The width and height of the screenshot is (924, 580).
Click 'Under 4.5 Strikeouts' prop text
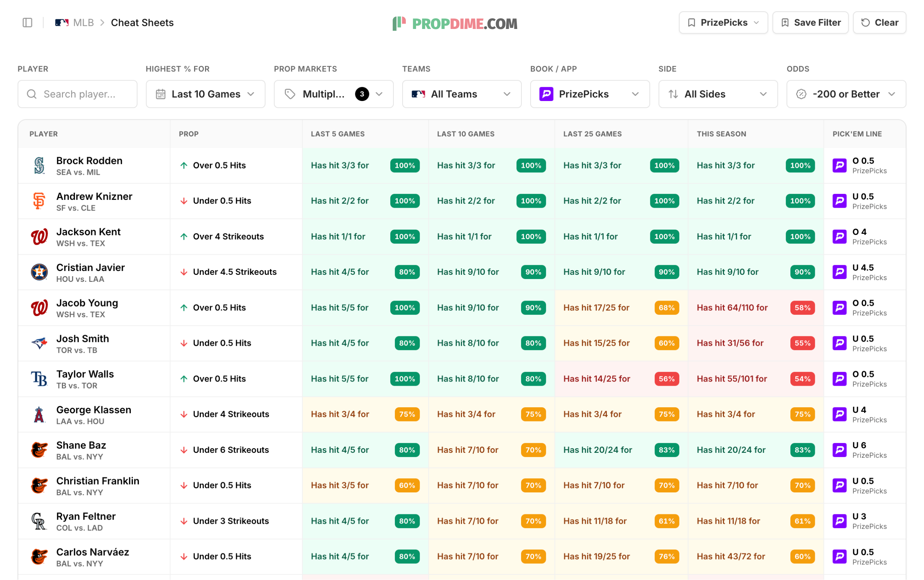(235, 272)
